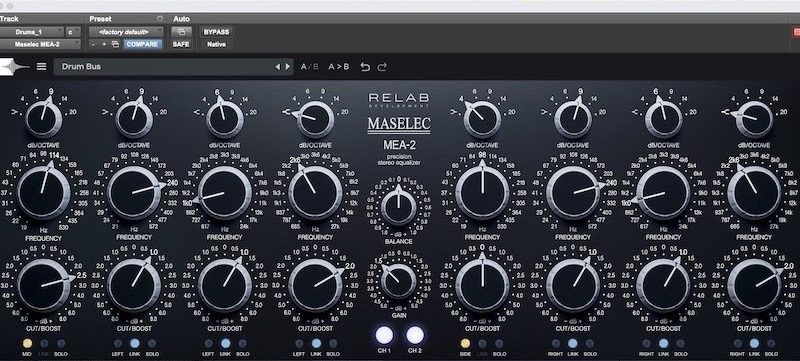Click the minus previous-preset button in Pro Tools header

tap(93, 44)
